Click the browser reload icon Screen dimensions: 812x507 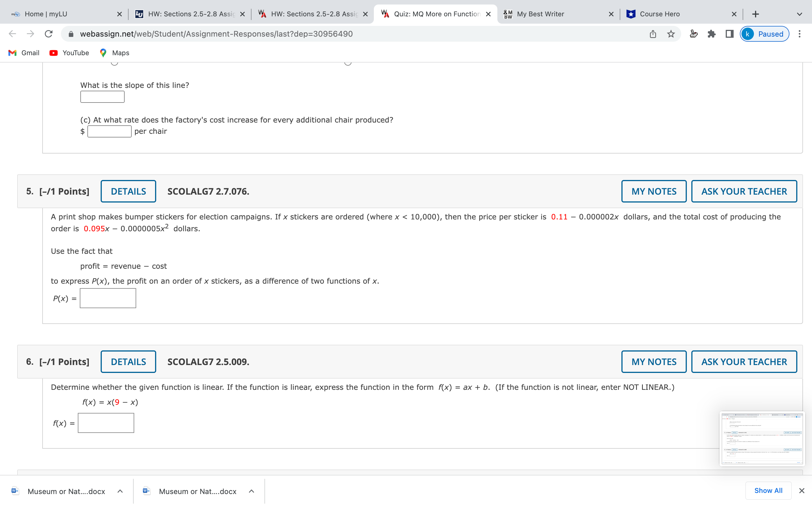(49, 34)
